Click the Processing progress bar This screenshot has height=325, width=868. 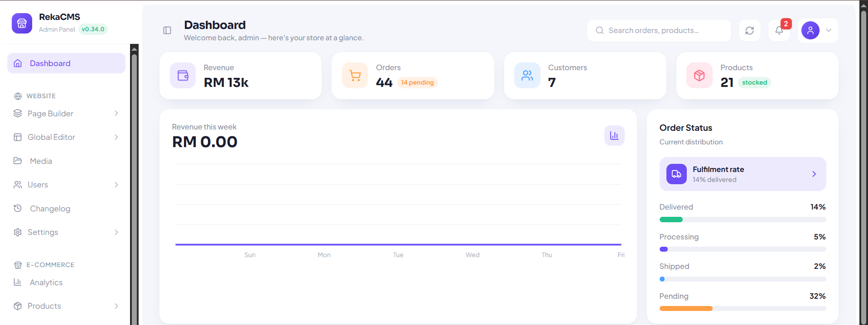point(743,249)
